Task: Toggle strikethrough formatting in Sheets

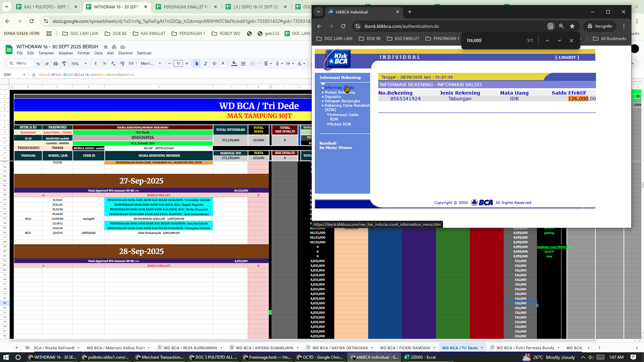Action: [214, 63]
